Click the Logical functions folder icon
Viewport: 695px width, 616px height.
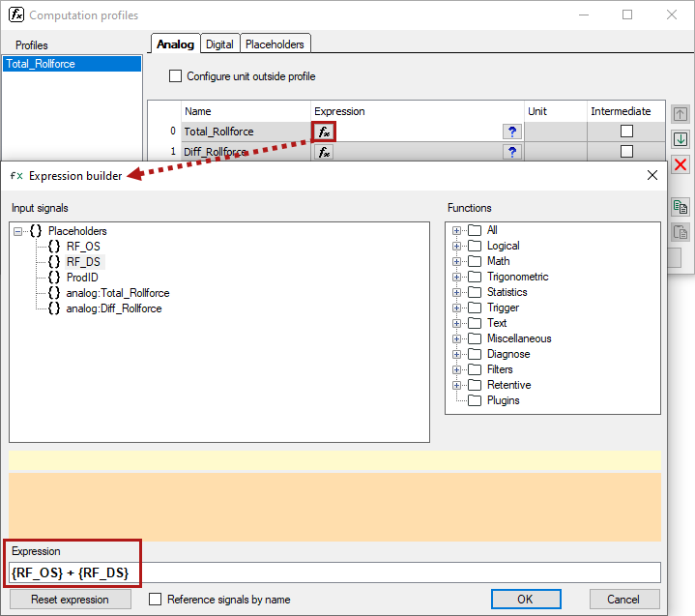click(x=475, y=246)
